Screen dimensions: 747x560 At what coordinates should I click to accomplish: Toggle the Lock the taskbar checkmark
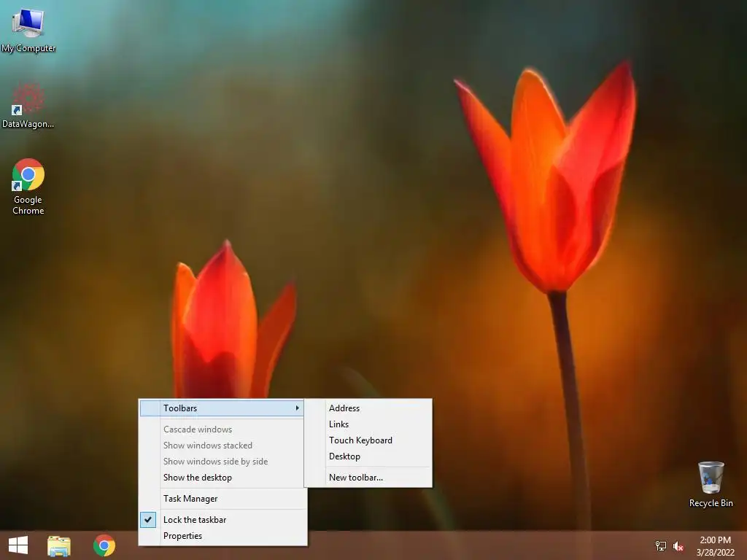click(148, 519)
